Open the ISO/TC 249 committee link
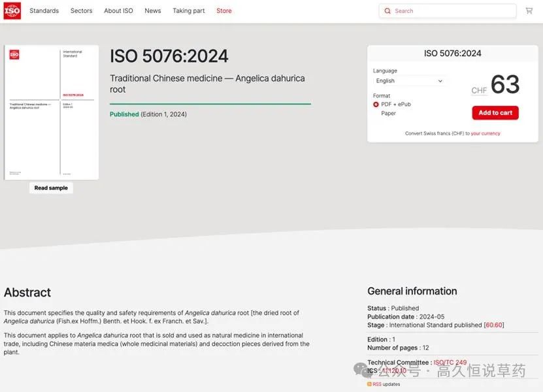The height and width of the screenshot is (392, 543). point(450,362)
